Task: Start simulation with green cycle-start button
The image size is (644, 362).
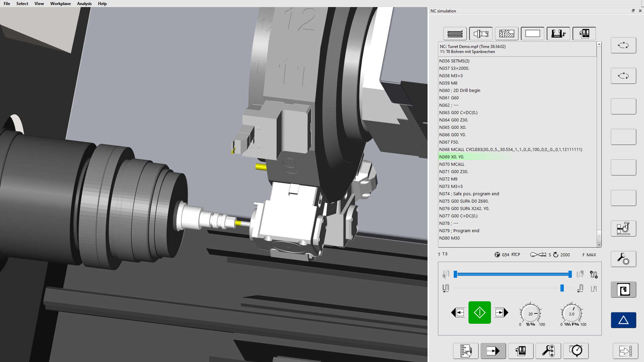Action: [480, 313]
